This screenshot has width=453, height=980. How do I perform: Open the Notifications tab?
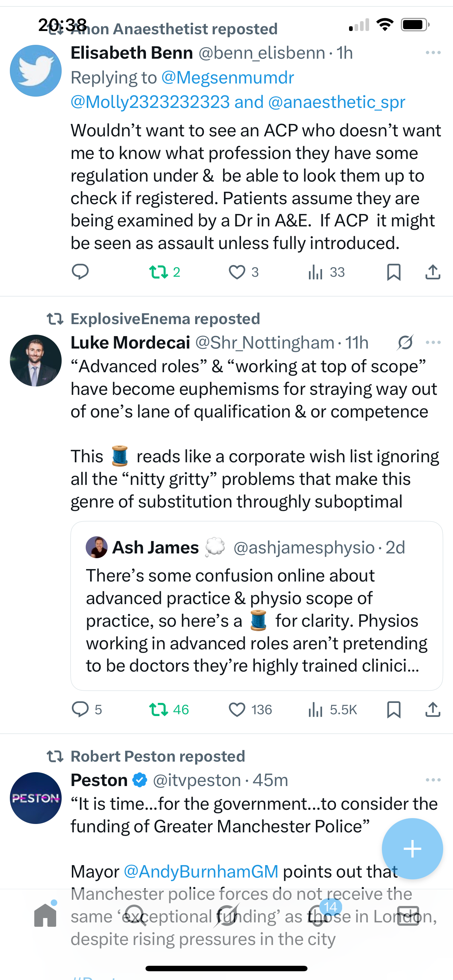coord(318,916)
